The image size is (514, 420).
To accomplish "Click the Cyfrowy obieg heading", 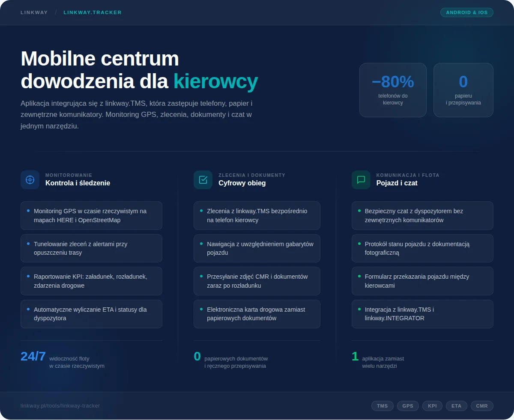I will coord(242,183).
